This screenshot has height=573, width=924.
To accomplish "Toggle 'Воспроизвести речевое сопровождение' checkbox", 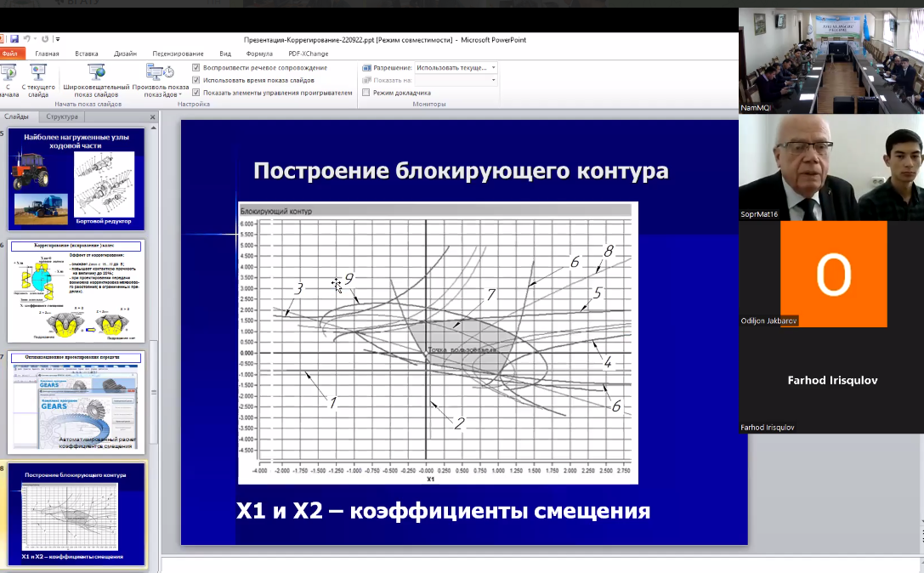I will (x=196, y=67).
